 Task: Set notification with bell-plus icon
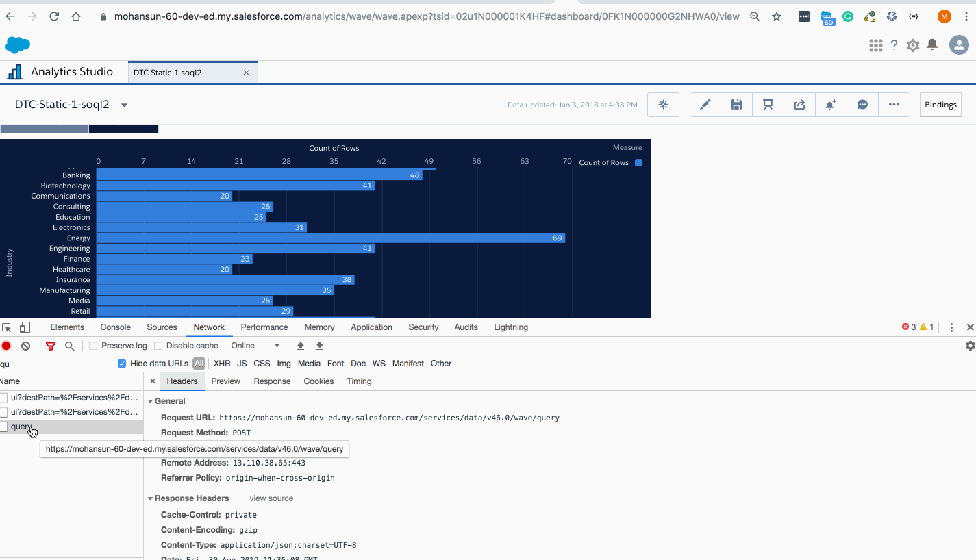pos(831,105)
